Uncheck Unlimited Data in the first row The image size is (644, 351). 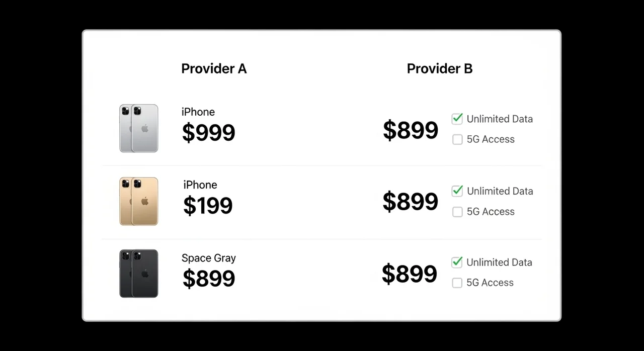tap(457, 119)
